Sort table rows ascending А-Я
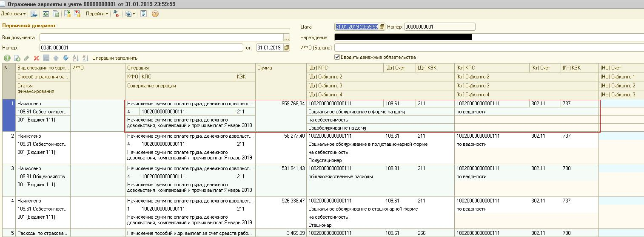 pyautogui.click(x=76, y=58)
